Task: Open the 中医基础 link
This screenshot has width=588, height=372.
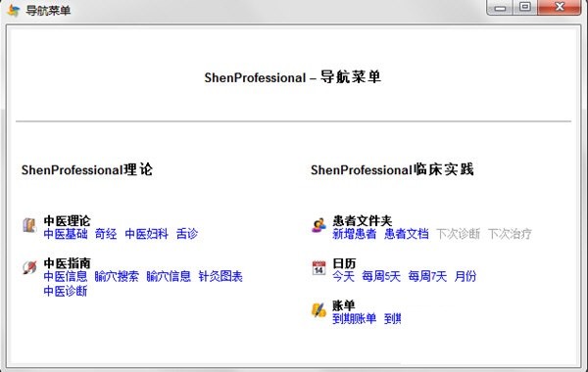Action: coord(66,234)
